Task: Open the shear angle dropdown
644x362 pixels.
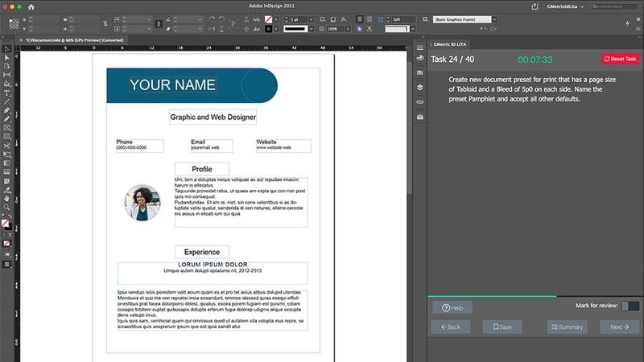Action: [x=200, y=29]
